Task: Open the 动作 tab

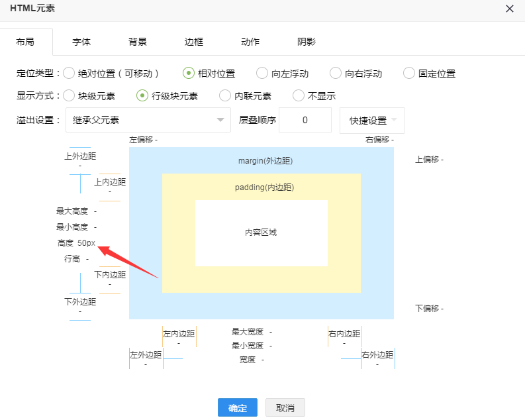Action: point(250,42)
